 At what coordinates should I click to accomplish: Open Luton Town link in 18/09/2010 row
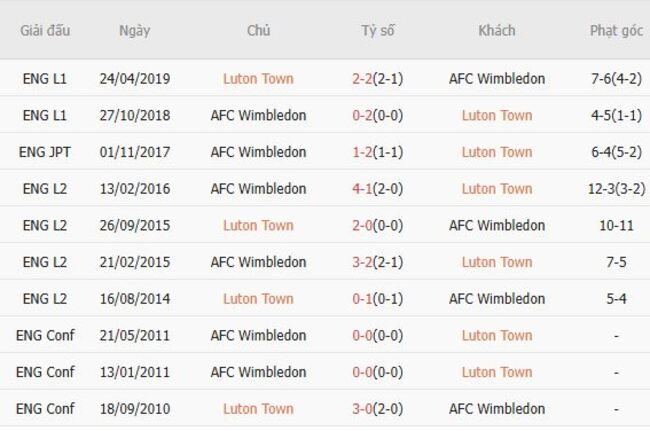point(258,408)
